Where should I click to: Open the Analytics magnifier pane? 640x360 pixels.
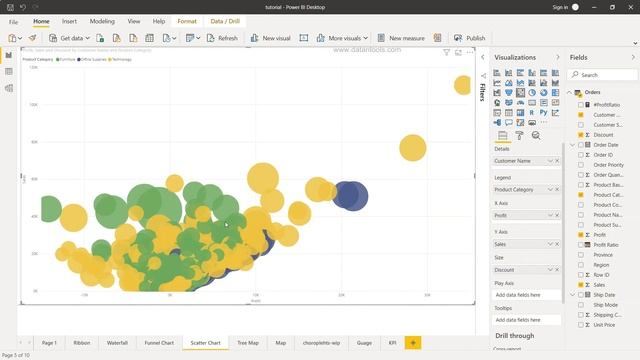(536, 136)
